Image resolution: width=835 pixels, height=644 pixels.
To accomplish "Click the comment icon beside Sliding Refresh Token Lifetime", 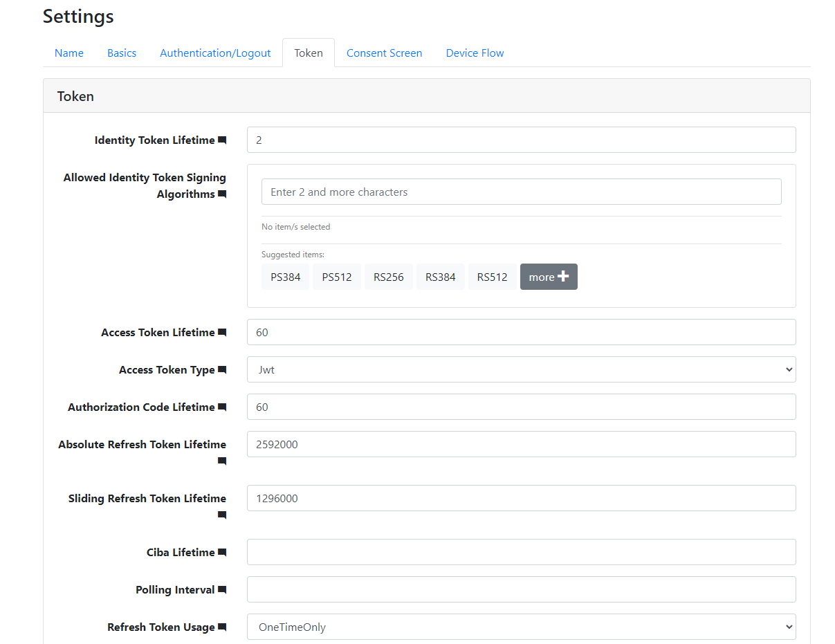I will (222, 515).
